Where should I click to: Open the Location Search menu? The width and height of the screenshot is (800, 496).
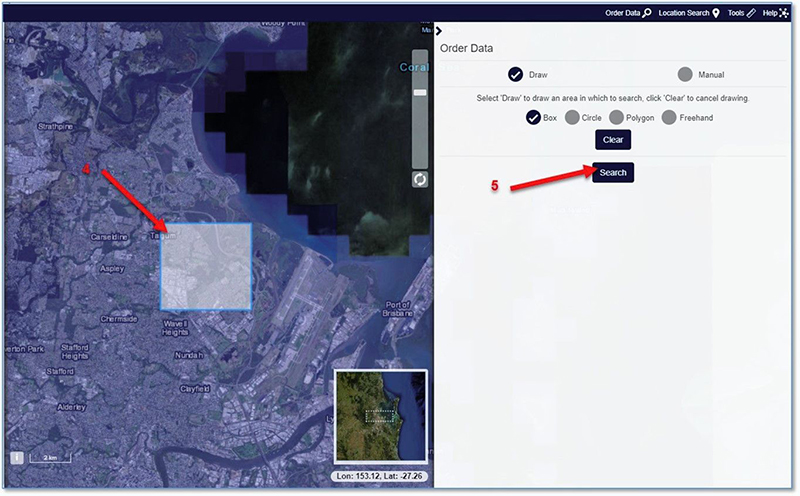click(683, 13)
